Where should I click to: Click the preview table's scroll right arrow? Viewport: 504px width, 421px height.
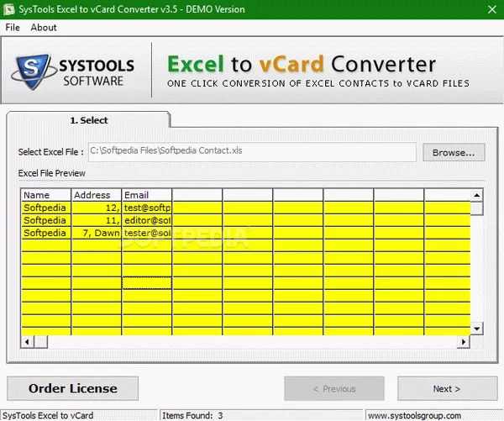pos(465,341)
